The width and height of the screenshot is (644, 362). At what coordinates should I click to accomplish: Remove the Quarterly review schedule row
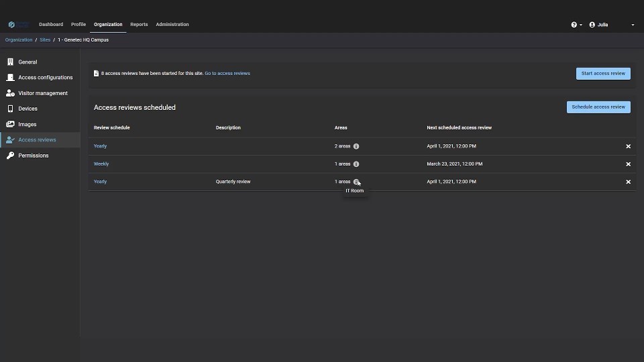tap(628, 182)
